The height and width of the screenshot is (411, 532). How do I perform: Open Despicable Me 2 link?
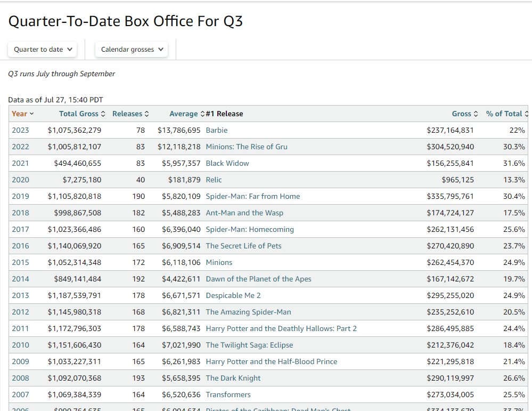click(x=233, y=295)
